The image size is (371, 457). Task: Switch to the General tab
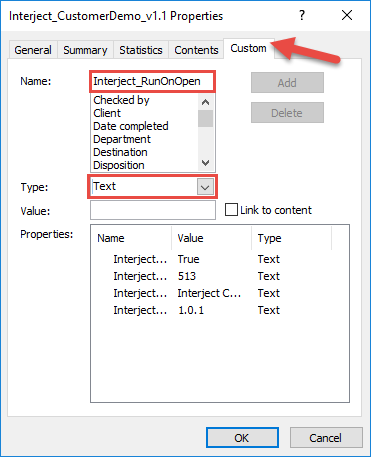pyautogui.click(x=33, y=50)
